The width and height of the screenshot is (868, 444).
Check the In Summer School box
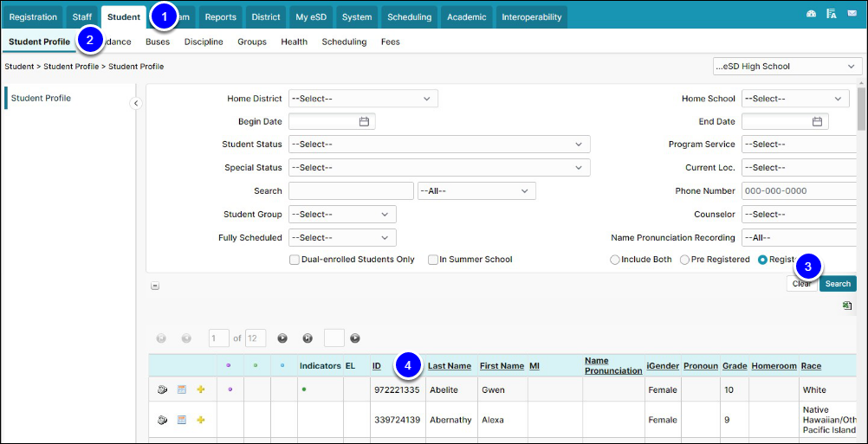pos(433,260)
